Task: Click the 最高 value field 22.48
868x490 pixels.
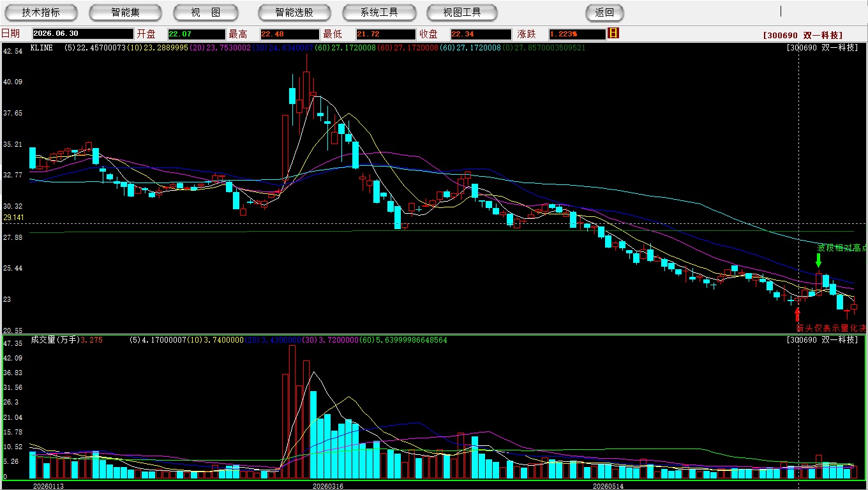Action: 289,34
